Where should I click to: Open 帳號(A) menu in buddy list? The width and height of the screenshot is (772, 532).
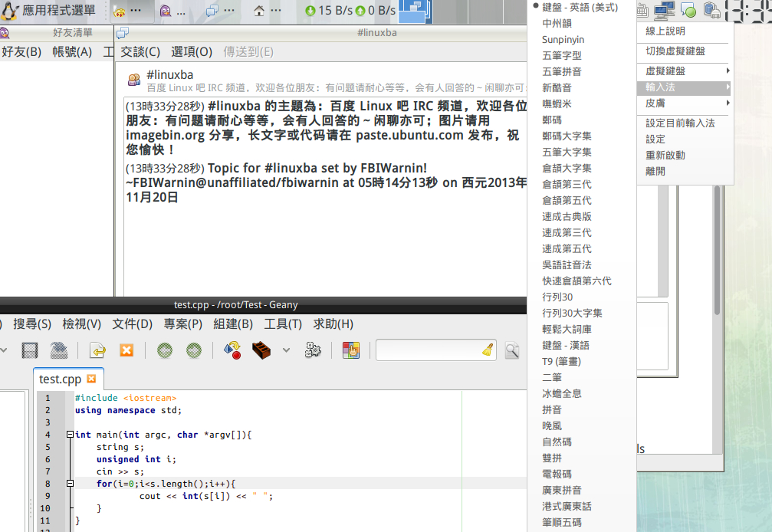(72, 51)
